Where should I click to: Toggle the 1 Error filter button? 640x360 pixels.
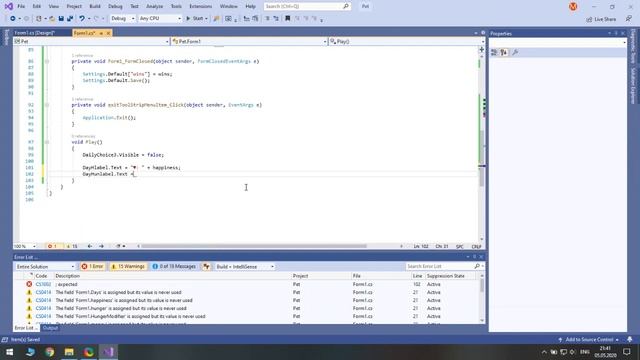92,267
